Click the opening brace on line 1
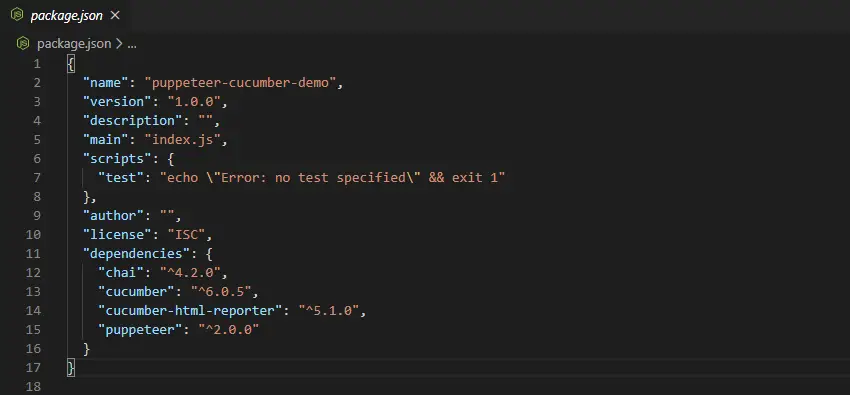The width and height of the screenshot is (850, 395). pyautogui.click(x=71, y=64)
